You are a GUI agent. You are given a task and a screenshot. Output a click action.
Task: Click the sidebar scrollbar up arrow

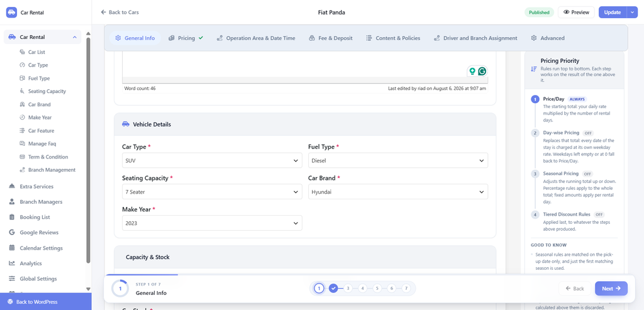coord(88,33)
